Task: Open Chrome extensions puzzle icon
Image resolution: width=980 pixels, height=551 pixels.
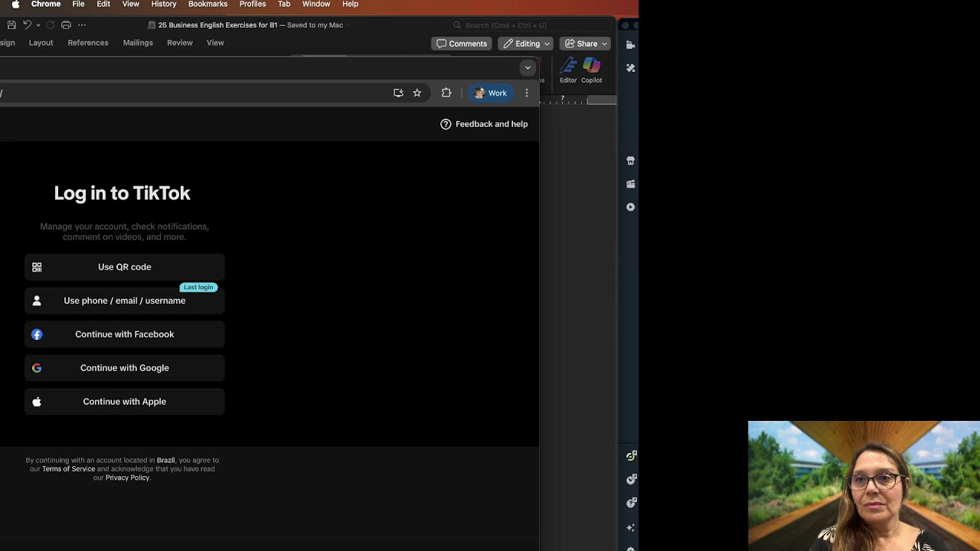Action: pos(446,93)
